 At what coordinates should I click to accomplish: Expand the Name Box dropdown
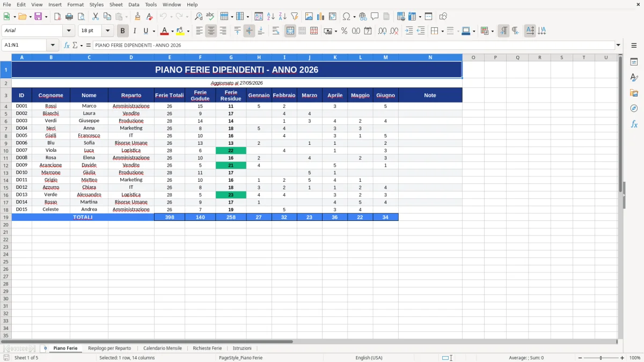click(x=53, y=45)
